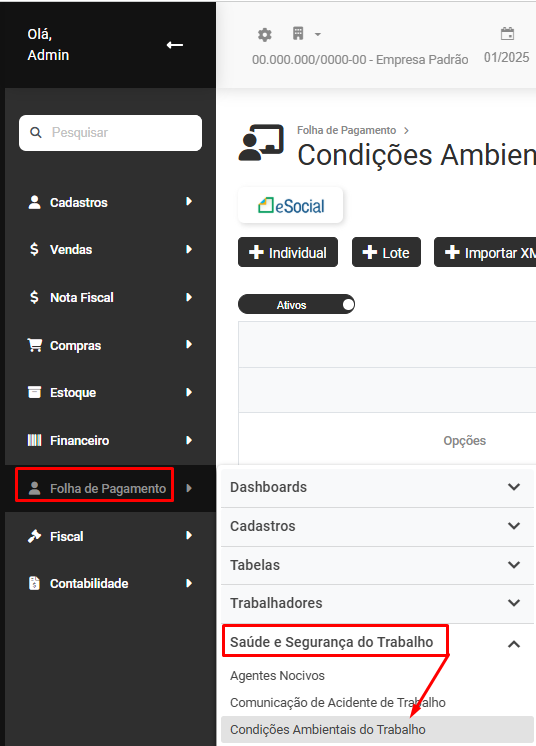Open the company selector dropdown arrow
Viewport: 536px width, 746px height.
318,34
